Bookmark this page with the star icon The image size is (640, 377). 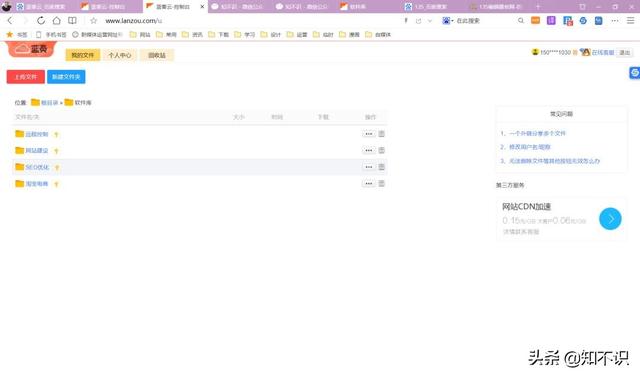tap(93, 20)
